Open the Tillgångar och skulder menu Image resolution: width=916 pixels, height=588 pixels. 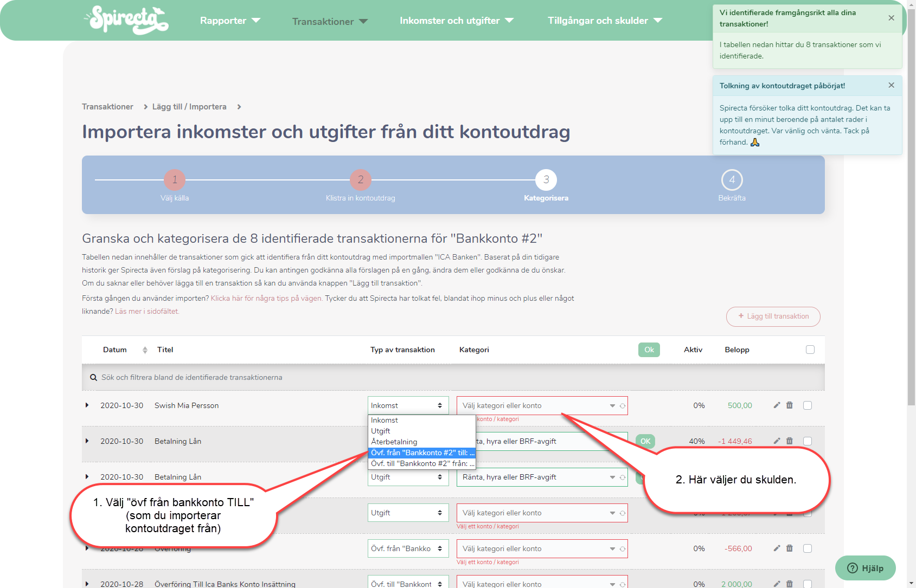[x=604, y=21]
